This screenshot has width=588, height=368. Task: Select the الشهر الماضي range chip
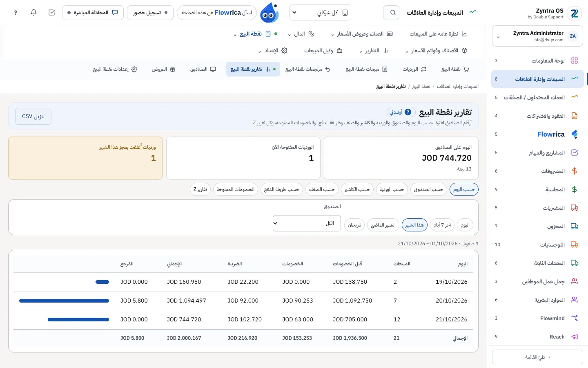pyautogui.click(x=383, y=225)
